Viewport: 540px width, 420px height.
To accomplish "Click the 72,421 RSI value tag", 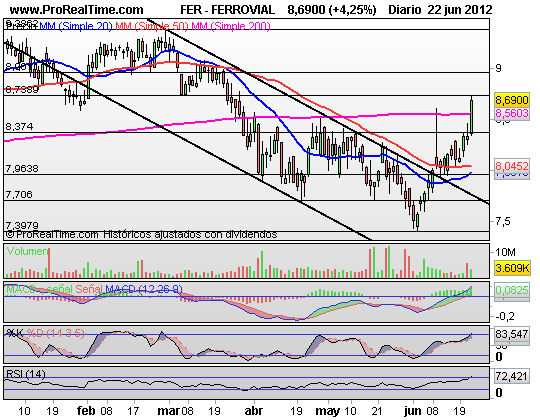I will (x=512, y=377).
